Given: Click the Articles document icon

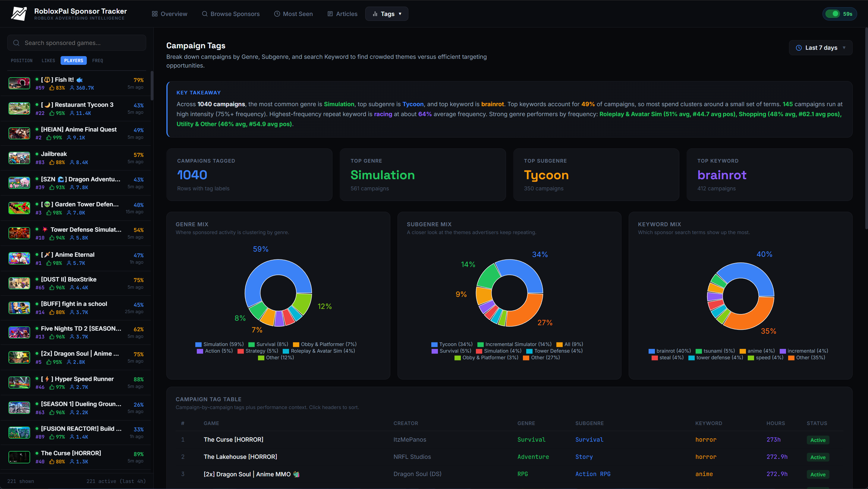Looking at the screenshot, I should pyautogui.click(x=330, y=14).
